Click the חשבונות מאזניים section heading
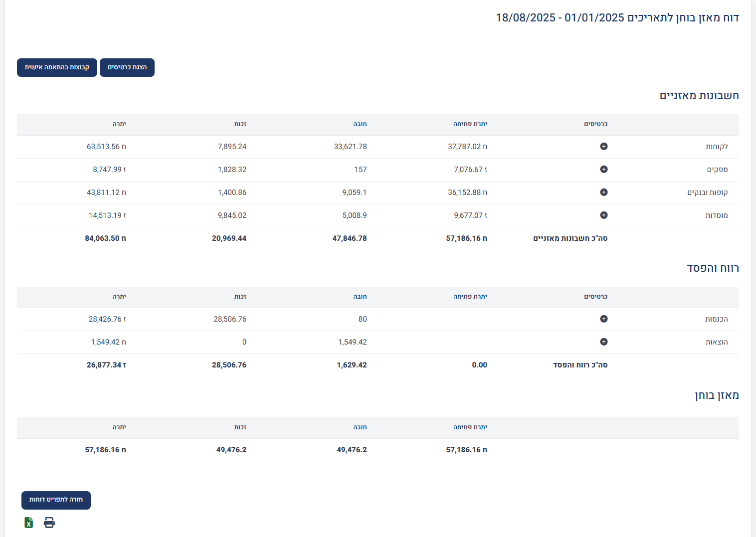Image resolution: width=756 pixels, height=537 pixels. [x=699, y=96]
